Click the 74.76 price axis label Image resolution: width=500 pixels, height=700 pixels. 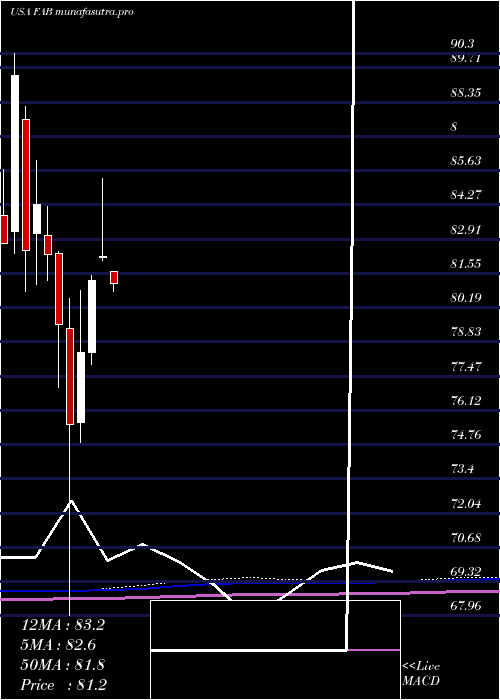click(466, 435)
